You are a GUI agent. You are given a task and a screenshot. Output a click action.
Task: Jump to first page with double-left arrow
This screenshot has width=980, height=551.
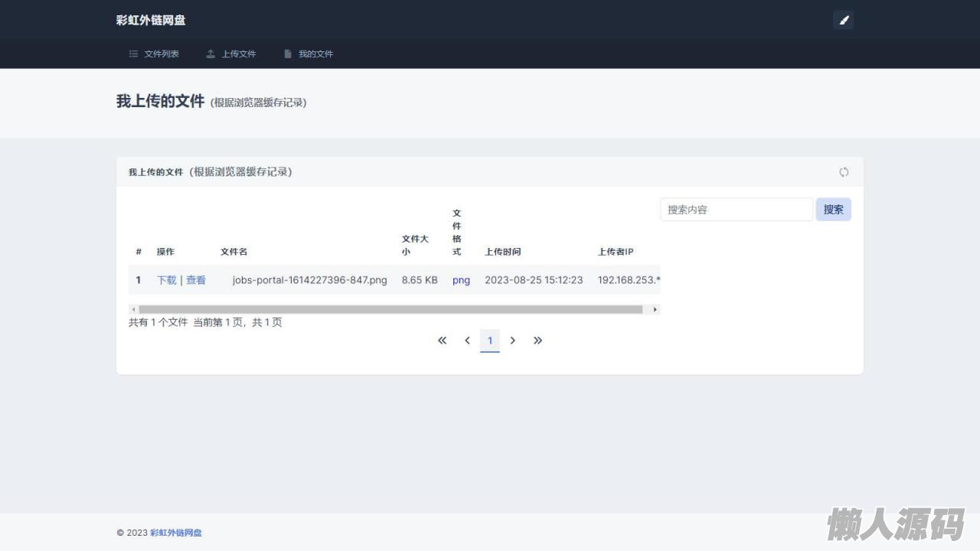coord(442,341)
